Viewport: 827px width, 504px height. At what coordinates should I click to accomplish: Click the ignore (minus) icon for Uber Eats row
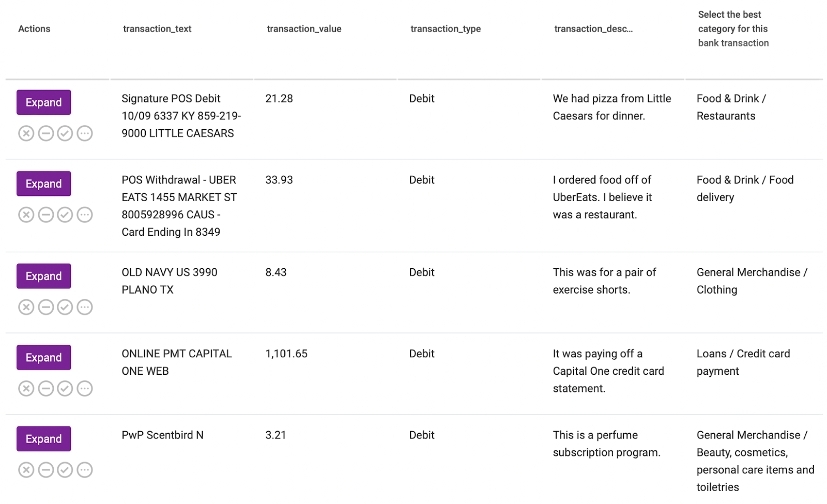(45, 215)
